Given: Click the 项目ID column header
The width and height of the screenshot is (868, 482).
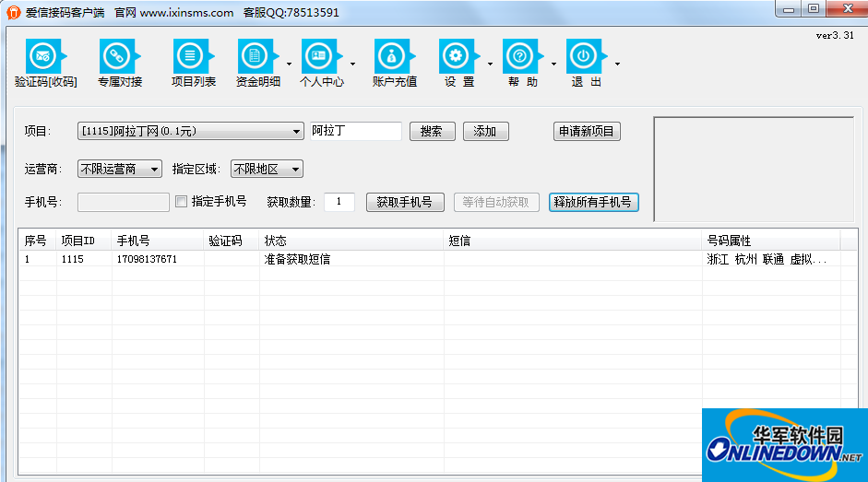Looking at the screenshot, I should click(84, 241).
